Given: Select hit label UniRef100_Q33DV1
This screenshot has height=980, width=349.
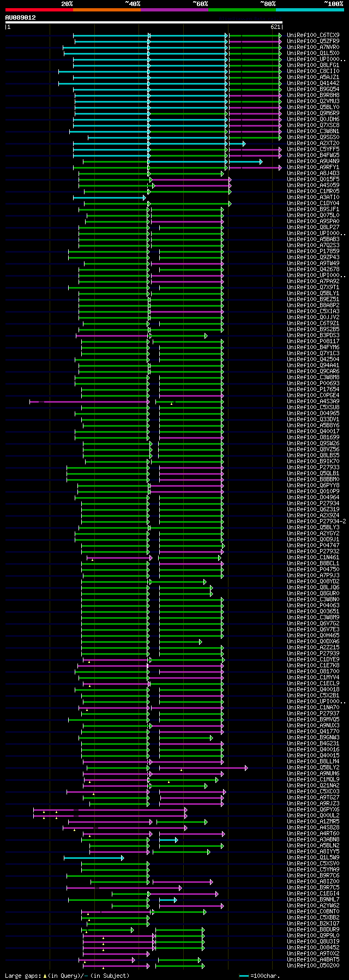Looking at the screenshot, I should (313, 420).
